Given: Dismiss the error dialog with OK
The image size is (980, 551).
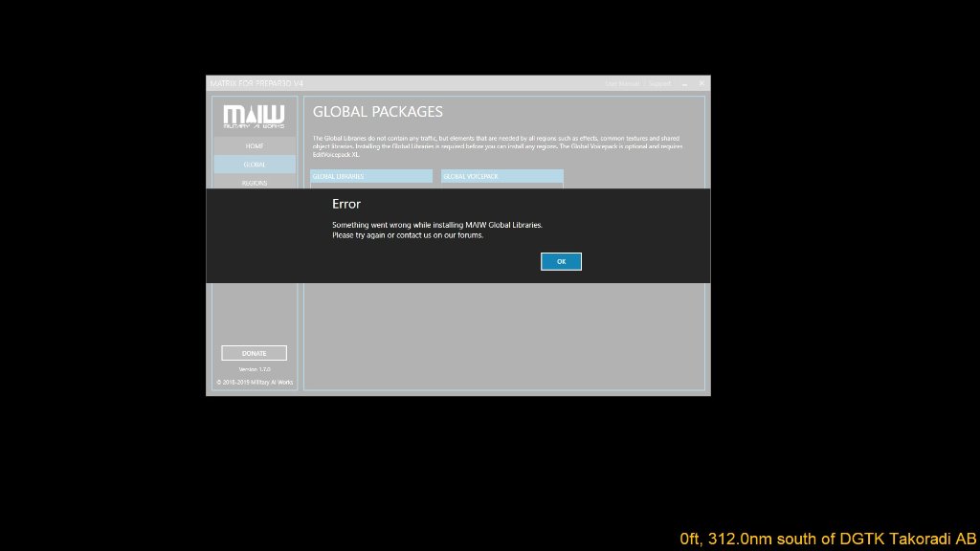Looking at the screenshot, I should (x=561, y=261).
